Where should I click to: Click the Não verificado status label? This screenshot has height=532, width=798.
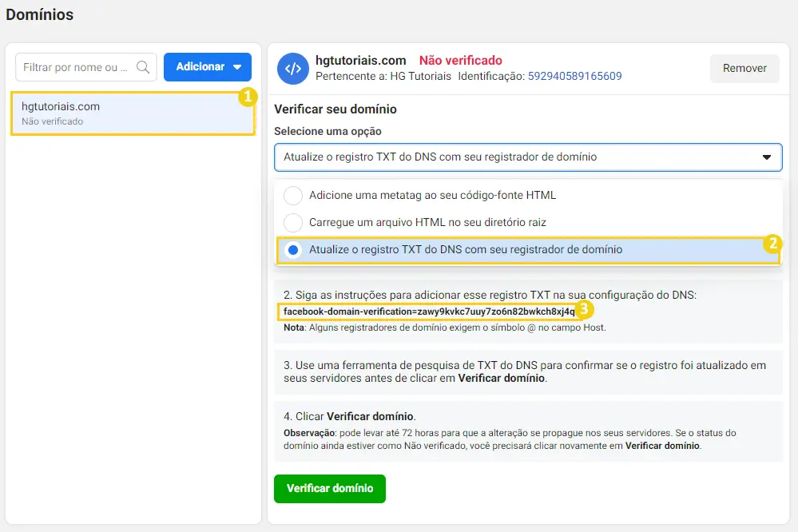pos(461,61)
